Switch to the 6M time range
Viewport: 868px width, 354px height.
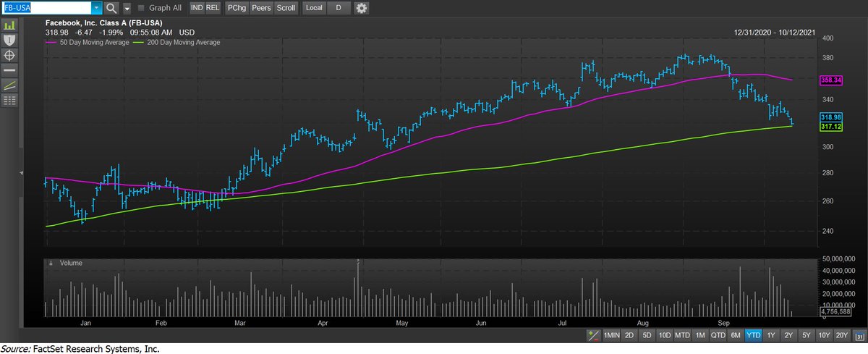736,336
